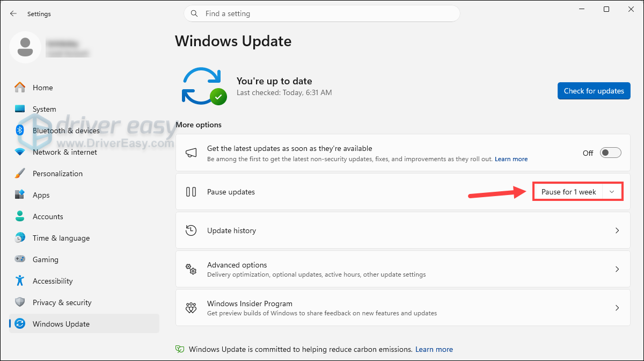
Task: Open Learn more link about carbon emissions
Action: 434,349
